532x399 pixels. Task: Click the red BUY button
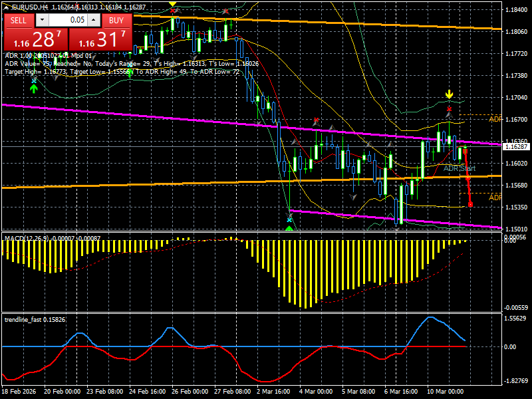point(116,21)
